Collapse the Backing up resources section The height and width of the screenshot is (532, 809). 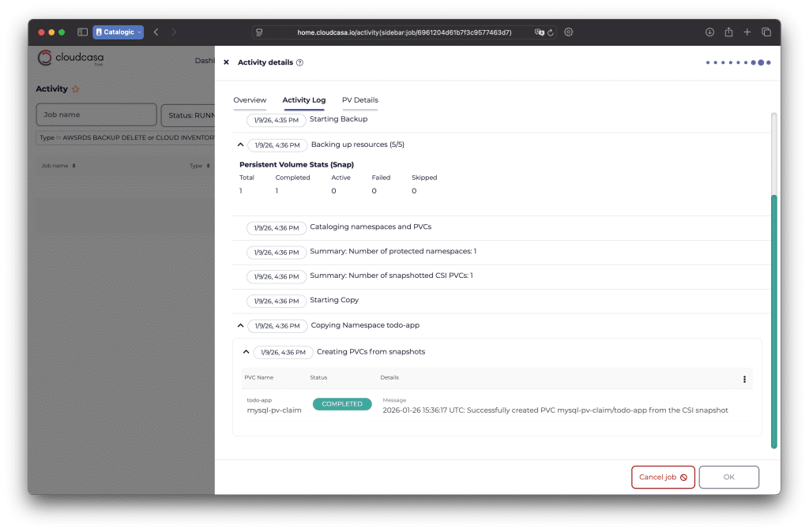tap(240, 145)
